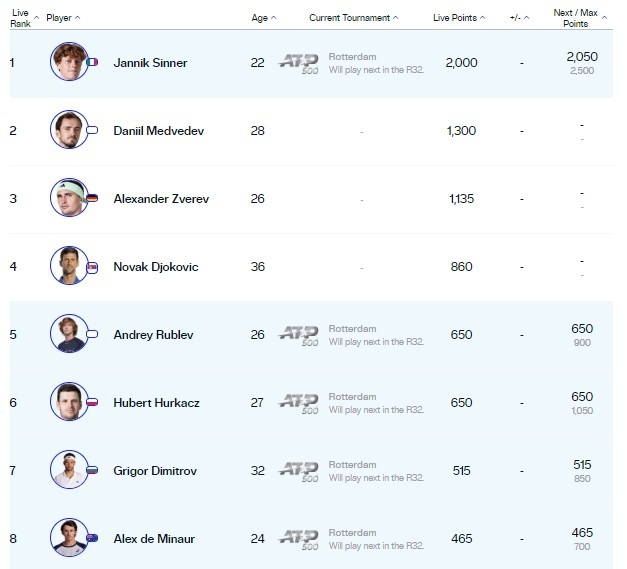
Task: Sort by Current Tournament column
Action: click(x=353, y=18)
